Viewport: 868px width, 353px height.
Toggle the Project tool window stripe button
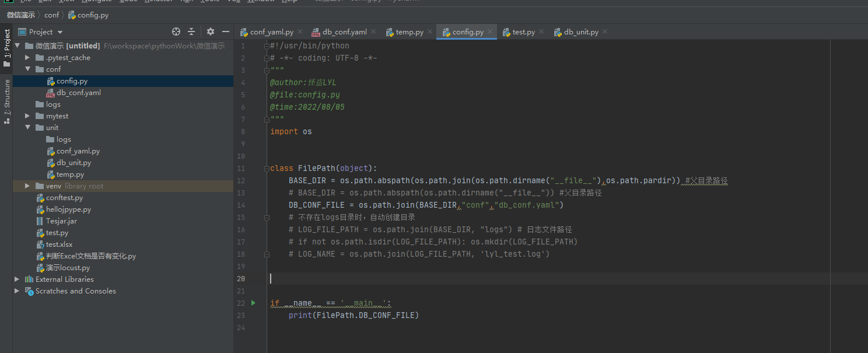[6, 48]
